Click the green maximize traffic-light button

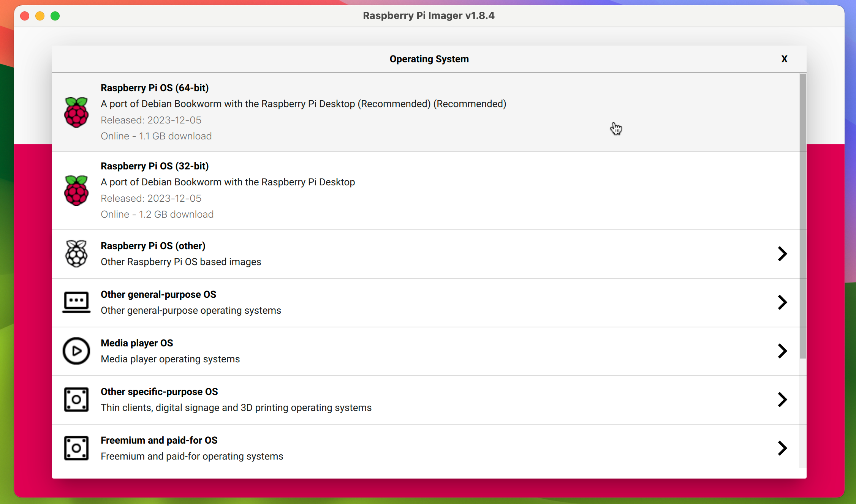(55, 16)
